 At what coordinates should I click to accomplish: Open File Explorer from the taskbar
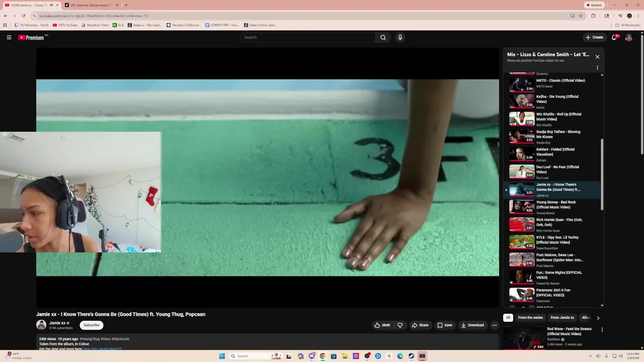[x=345, y=356]
